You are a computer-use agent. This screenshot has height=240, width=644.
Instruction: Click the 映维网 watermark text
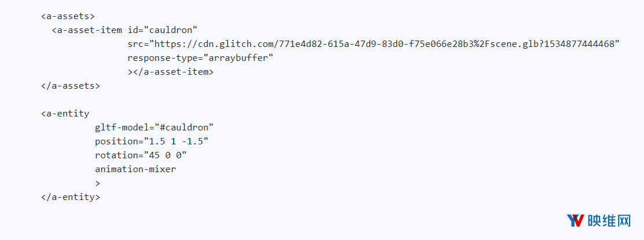pyautogui.click(x=608, y=221)
